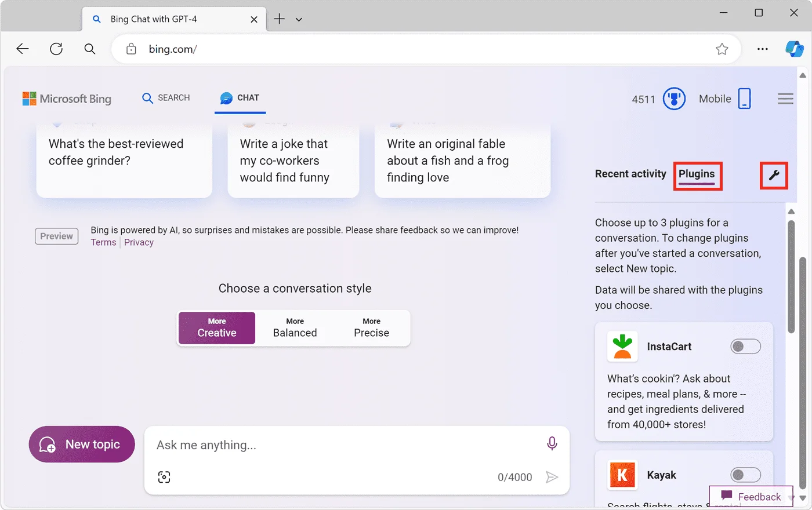Open the wrench plugin settings icon
Screen dimensions: 812x510
(774, 174)
